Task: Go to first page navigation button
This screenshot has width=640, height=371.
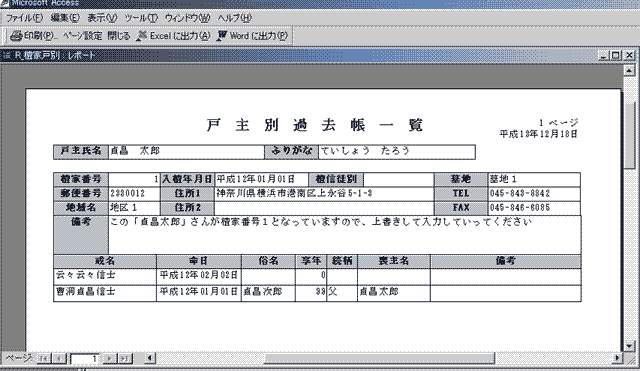Action: click(44, 359)
